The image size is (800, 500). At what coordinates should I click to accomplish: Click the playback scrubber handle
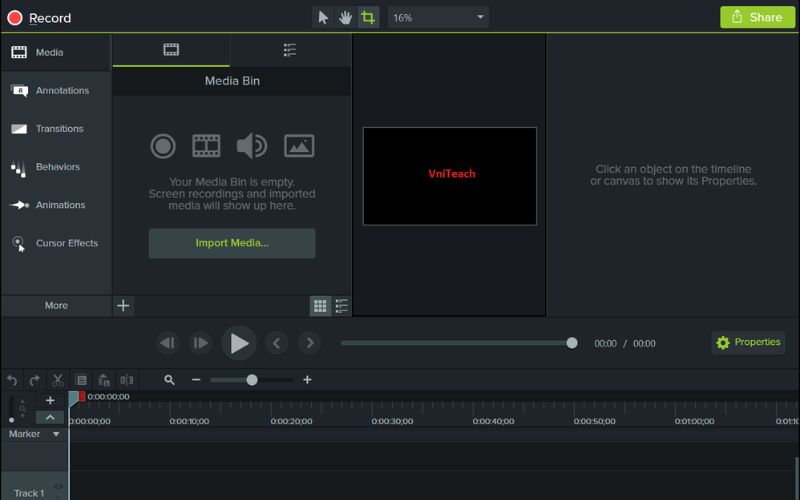pos(572,343)
